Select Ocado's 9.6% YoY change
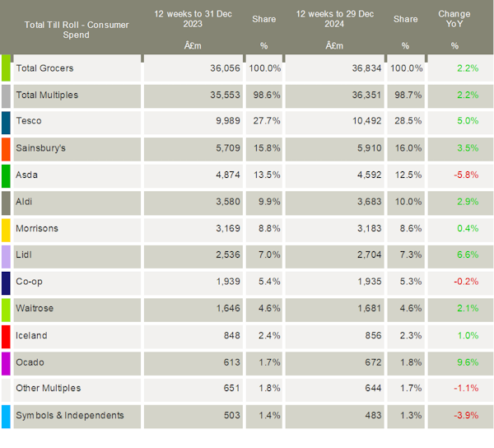Screen dimensions: 494x448 click(468, 362)
